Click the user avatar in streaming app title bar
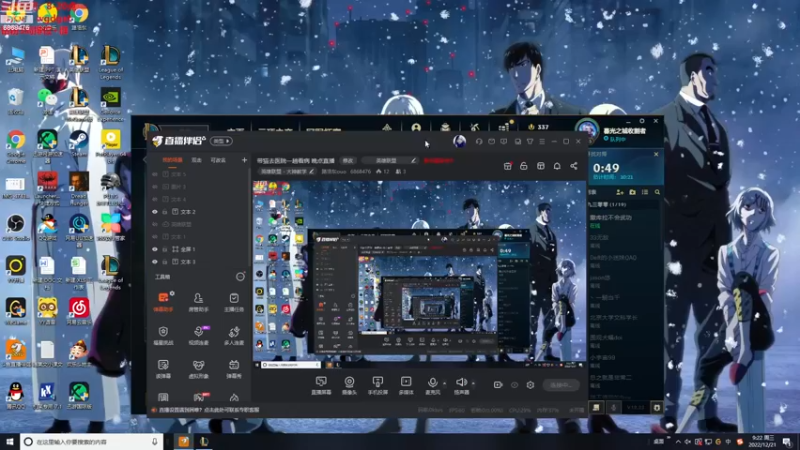The height and width of the screenshot is (450, 800). 459,141
